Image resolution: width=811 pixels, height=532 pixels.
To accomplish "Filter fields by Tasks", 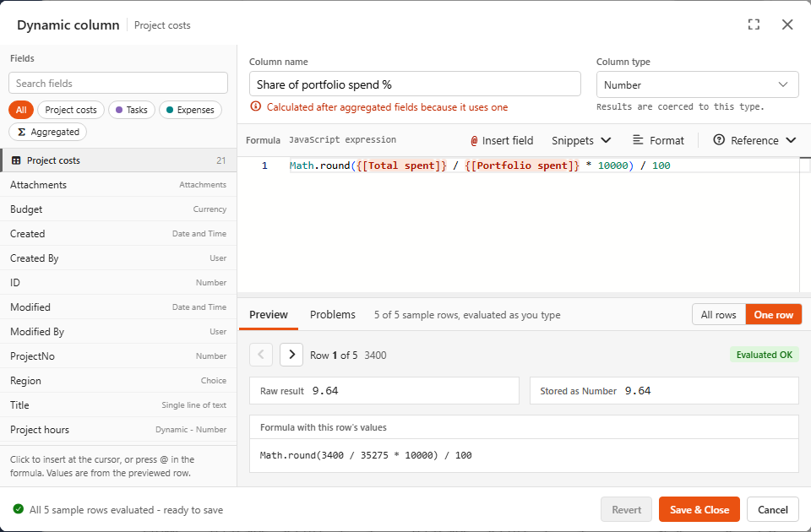I will click(132, 110).
